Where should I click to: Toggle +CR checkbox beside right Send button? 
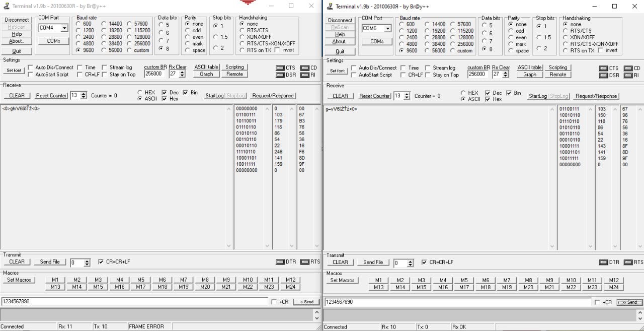tap(603, 302)
